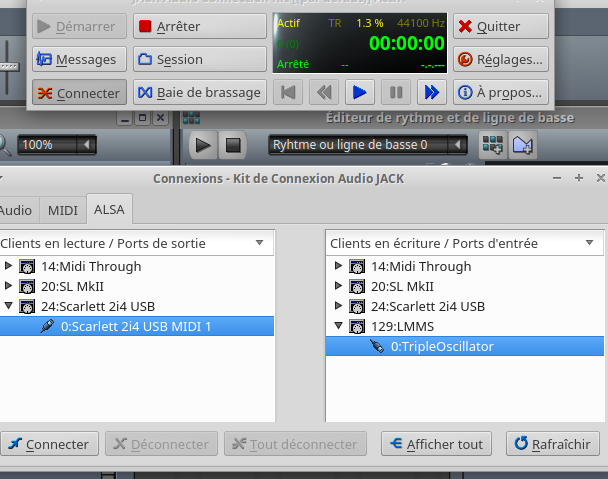The image size is (608, 479).
Task: Click the Actif server status text
Action: pos(288,23)
